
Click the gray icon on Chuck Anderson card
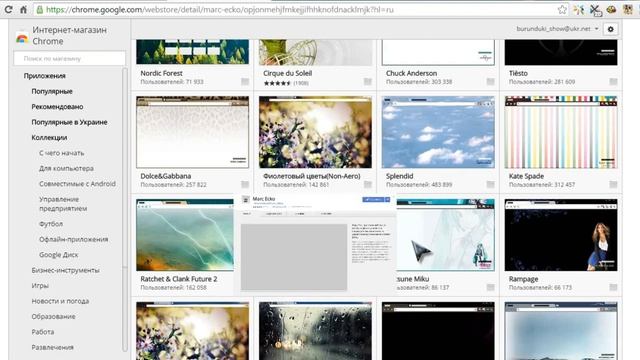(491, 82)
